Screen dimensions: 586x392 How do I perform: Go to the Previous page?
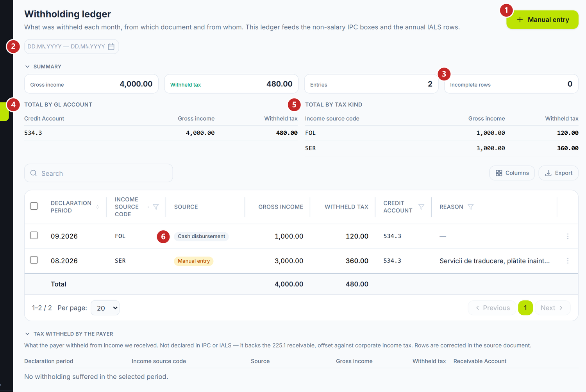coord(492,308)
